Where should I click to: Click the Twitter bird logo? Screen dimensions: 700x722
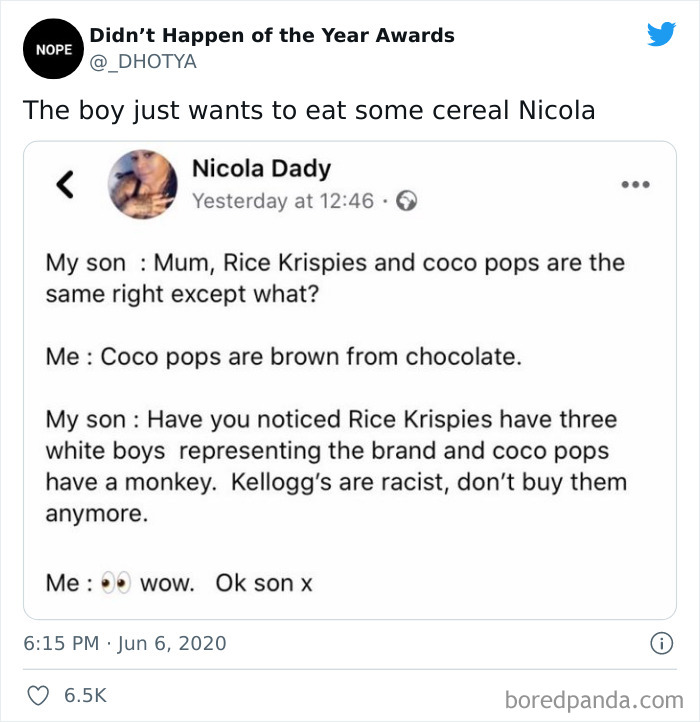click(x=661, y=35)
